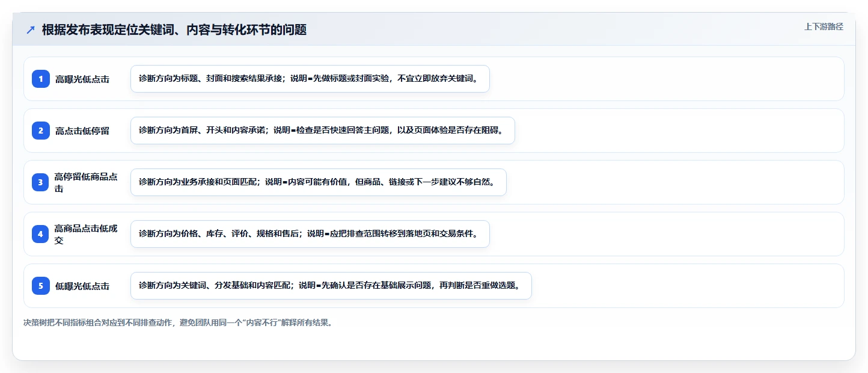
Task: Click step badge 2 for 高点击低停留
Action: (x=41, y=131)
